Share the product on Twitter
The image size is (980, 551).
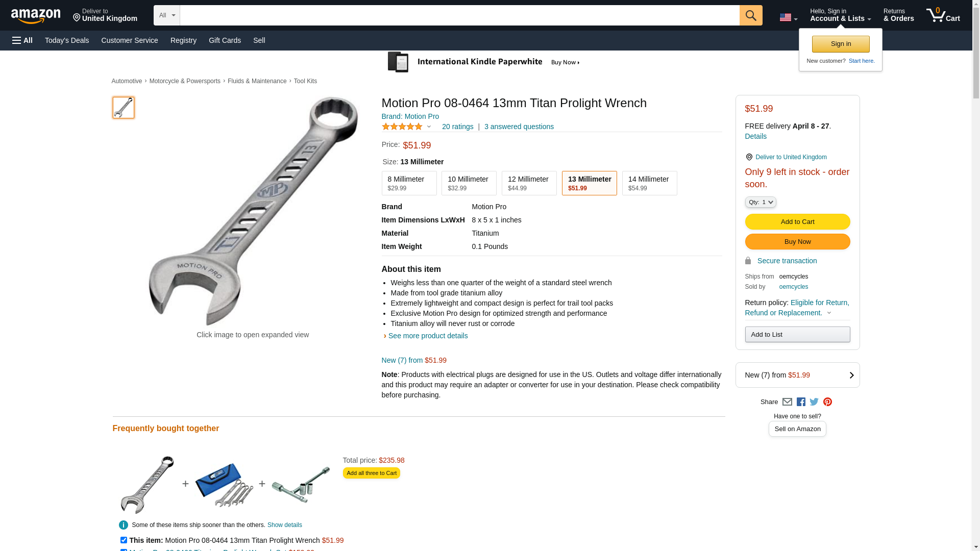814,402
